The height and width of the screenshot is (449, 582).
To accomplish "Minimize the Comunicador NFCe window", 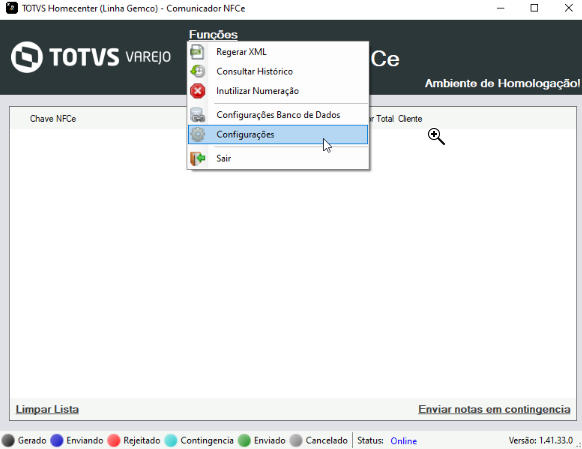I will click(501, 8).
